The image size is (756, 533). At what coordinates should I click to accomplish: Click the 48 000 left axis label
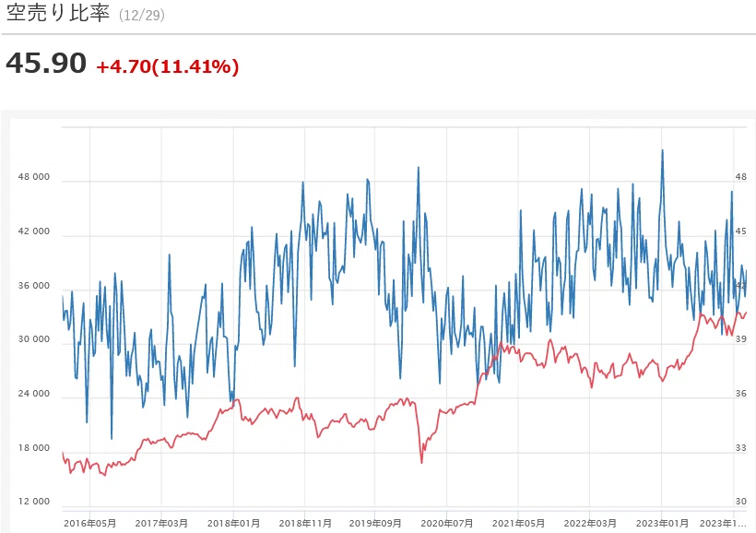pyautogui.click(x=34, y=177)
